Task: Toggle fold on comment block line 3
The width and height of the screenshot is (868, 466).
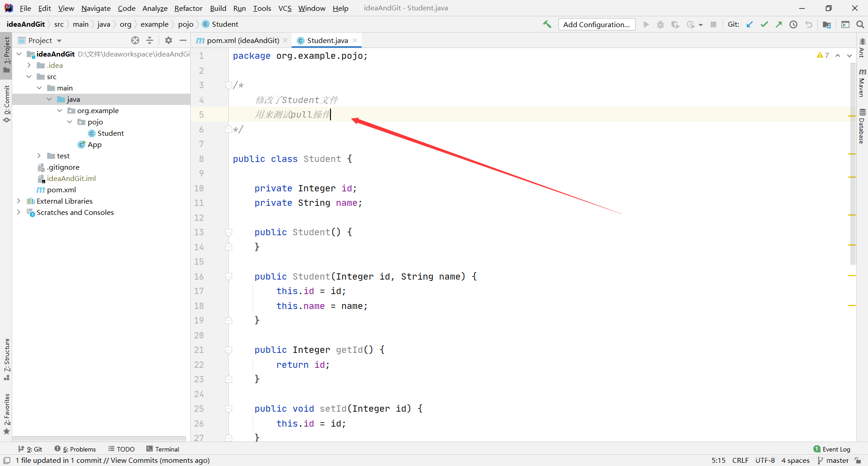Action: (229, 85)
